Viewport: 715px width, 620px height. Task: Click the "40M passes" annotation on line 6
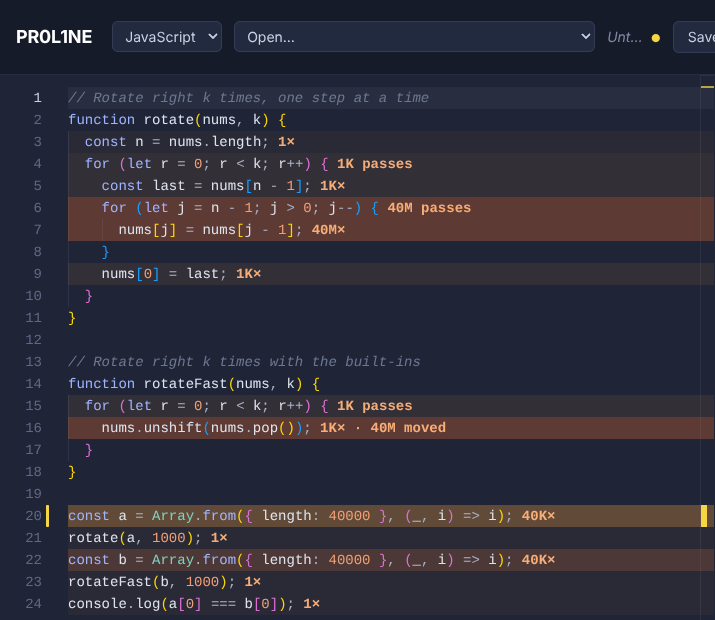pyautogui.click(x=429, y=208)
